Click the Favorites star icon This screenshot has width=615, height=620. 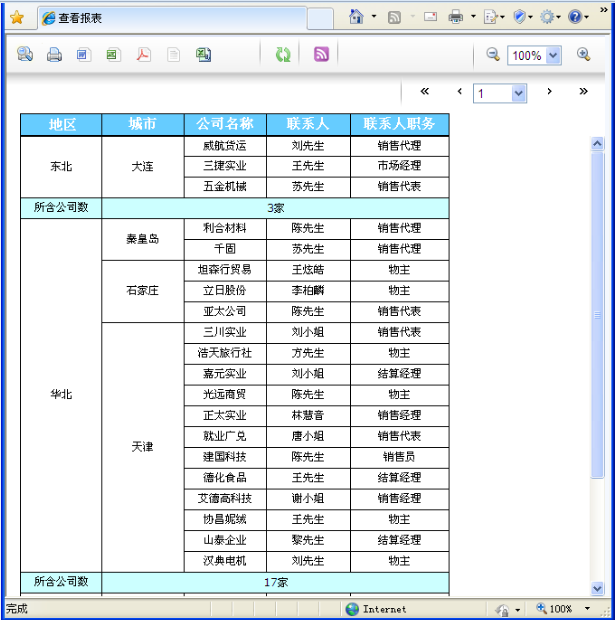(x=17, y=18)
